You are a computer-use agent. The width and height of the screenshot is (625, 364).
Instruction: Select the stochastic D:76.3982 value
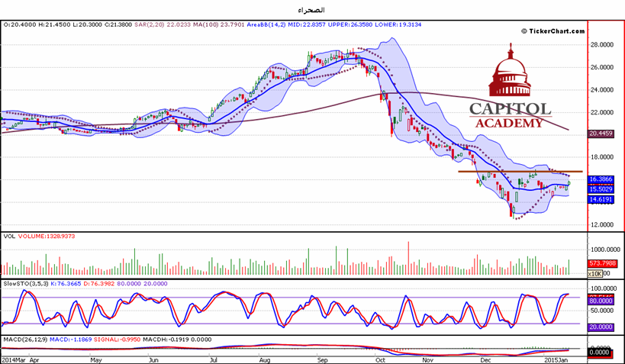click(x=99, y=284)
